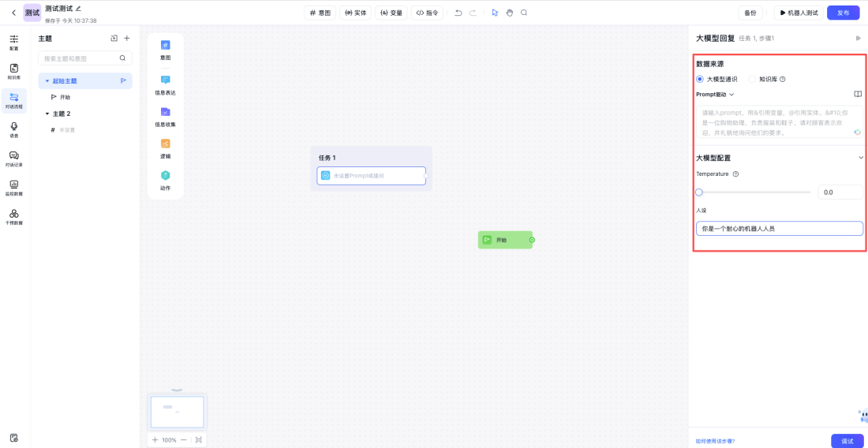Open the Prompt驱动 dropdown
This screenshot has width=868, height=448.
[x=715, y=95]
